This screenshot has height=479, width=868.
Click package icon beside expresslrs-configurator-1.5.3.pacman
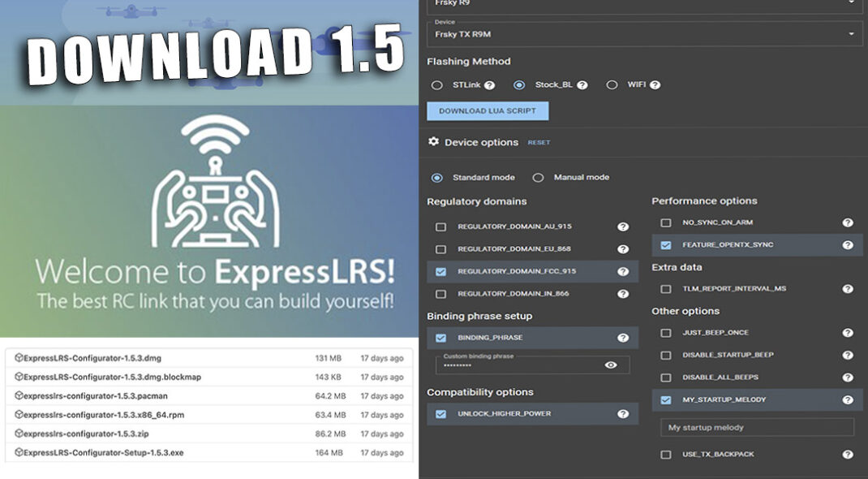19,395
